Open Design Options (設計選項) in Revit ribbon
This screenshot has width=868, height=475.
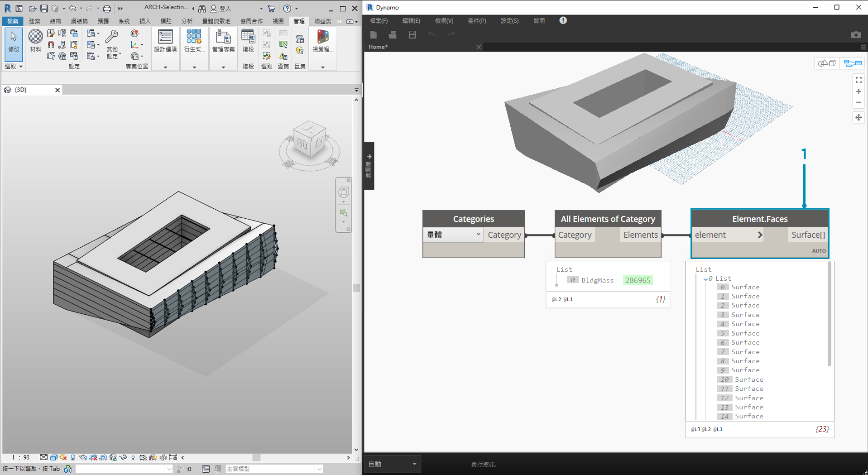click(165, 41)
